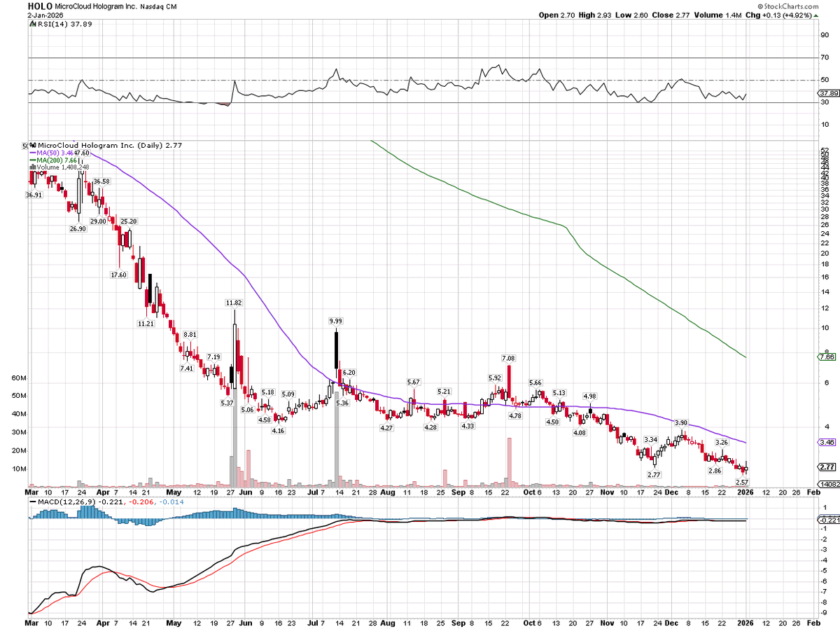Click the 2.57 latest low label
The width and height of the screenshot is (840, 629).
tap(743, 482)
